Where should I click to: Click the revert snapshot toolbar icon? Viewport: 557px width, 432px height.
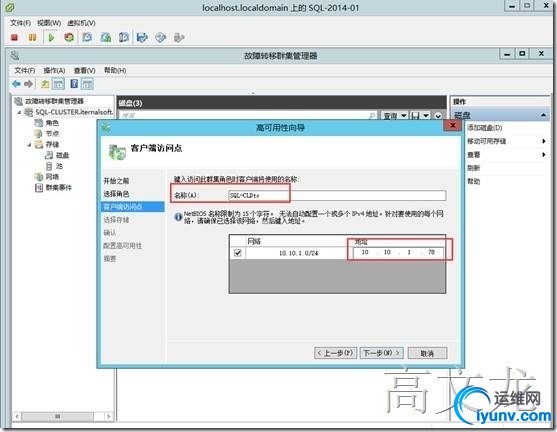[x=106, y=37]
